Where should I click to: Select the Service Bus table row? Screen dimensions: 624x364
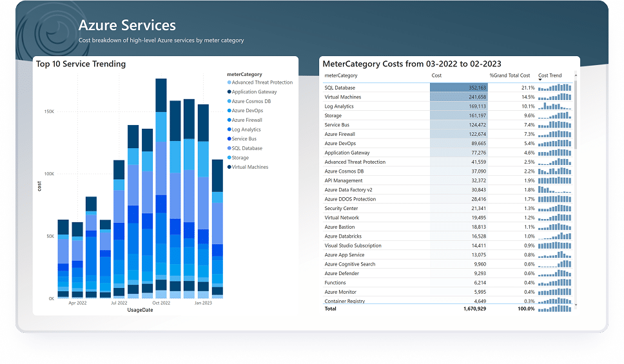[x=448, y=125]
